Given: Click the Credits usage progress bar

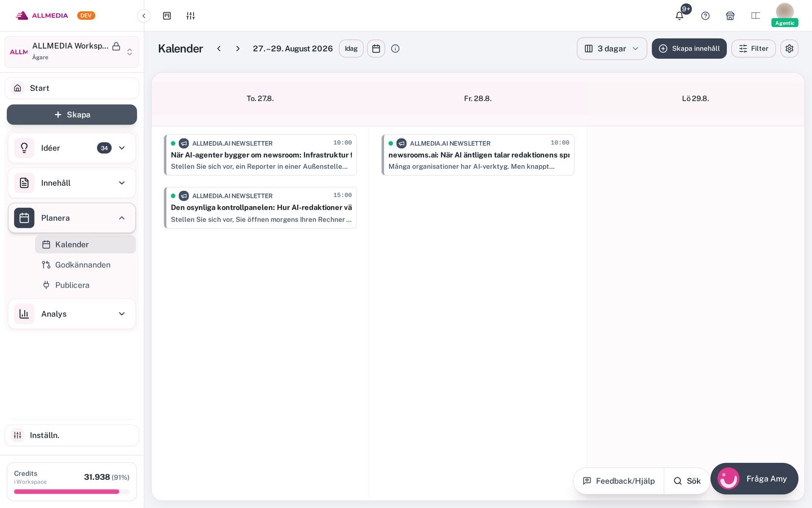Looking at the screenshot, I should 72,492.
